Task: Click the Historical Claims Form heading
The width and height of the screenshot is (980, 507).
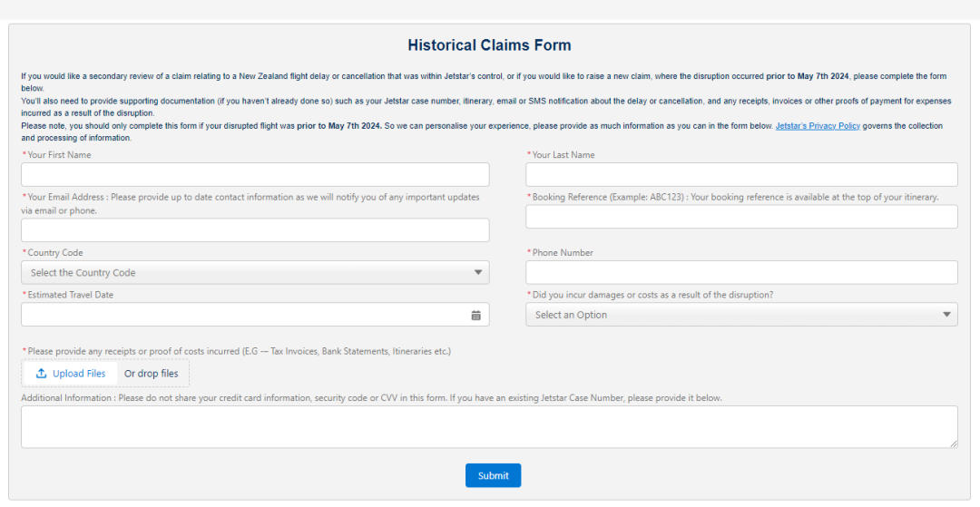Action: pyautogui.click(x=489, y=45)
